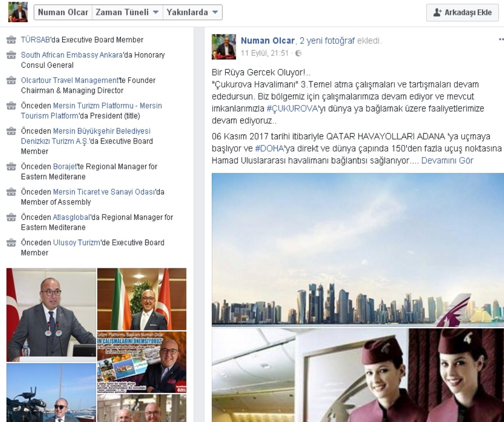
Task: Open the Turizm Platformu Başkanı news clipping photo
Action: pos(142,362)
